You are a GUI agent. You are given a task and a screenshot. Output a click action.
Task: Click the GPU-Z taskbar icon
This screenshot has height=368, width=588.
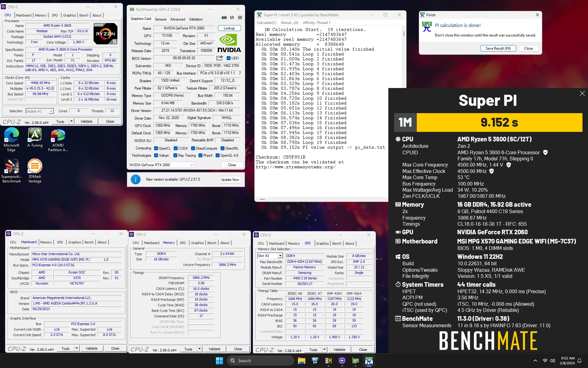pos(356,361)
